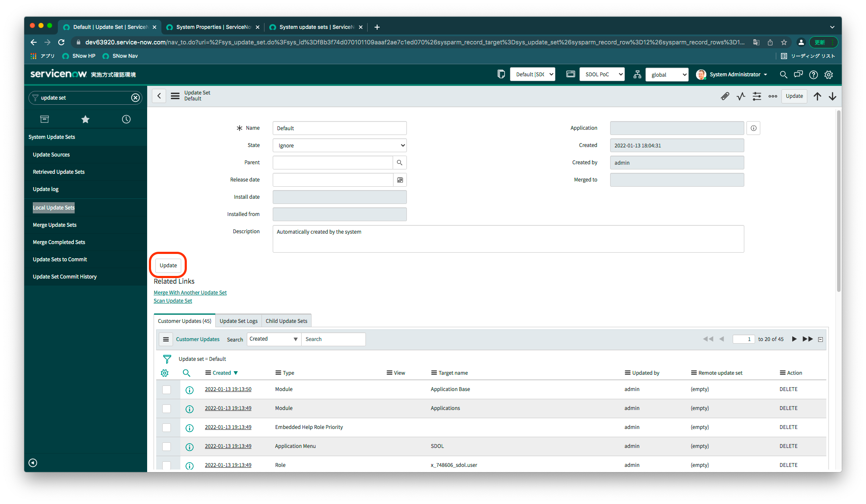Click the filter funnel above the list
This screenshot has width=866, height=504.
tap(167, 358)
